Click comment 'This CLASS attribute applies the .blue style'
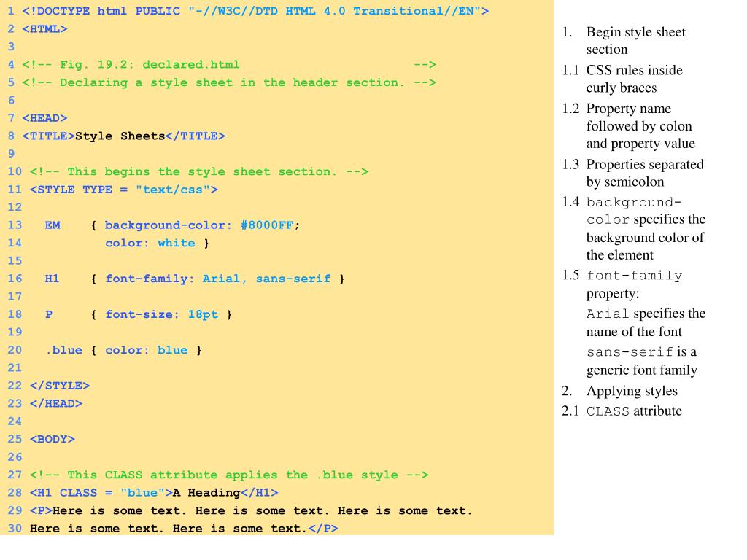747x560 pixels. click(229, 475)
